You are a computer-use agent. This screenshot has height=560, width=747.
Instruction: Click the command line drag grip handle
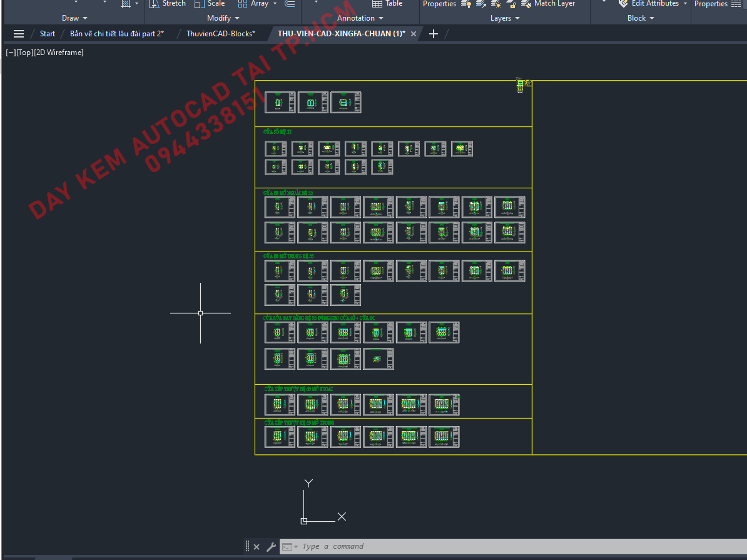point(246,547)
